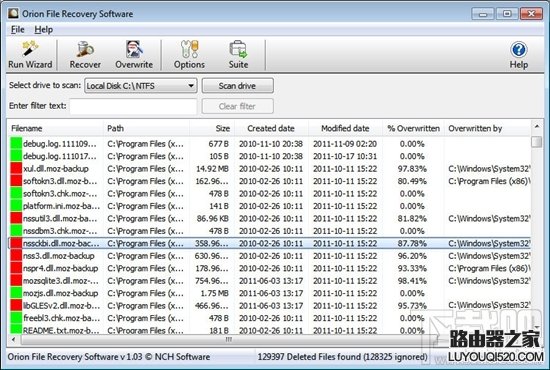
Task: Click size value 86.96 KB
Action: [213, 218]
